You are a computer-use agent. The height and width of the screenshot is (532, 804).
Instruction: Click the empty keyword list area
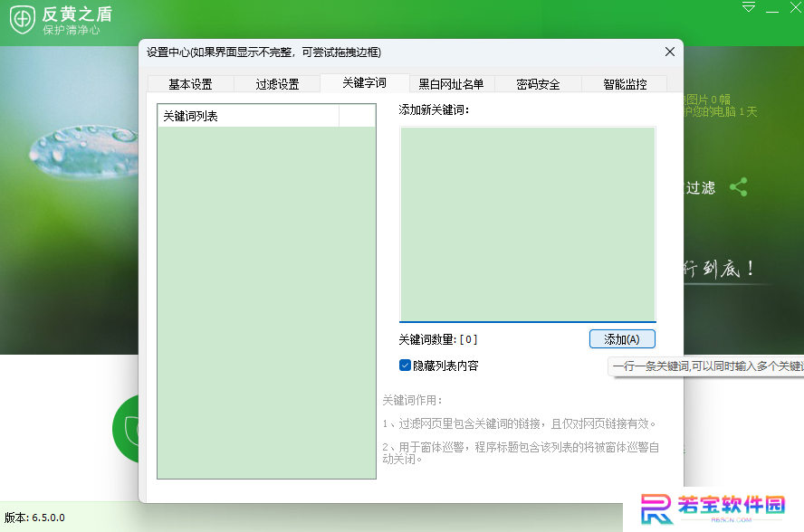click(x=266, y=302)
